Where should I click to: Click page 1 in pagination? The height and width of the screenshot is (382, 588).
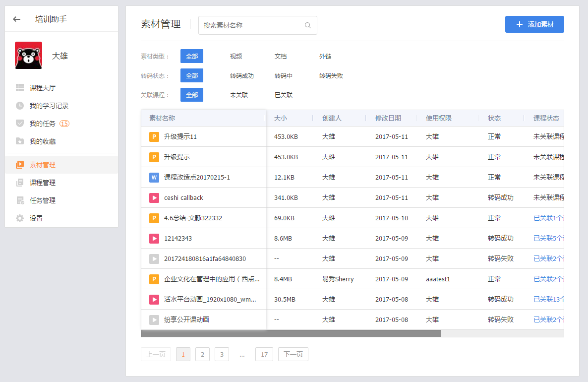pos(183,354)
